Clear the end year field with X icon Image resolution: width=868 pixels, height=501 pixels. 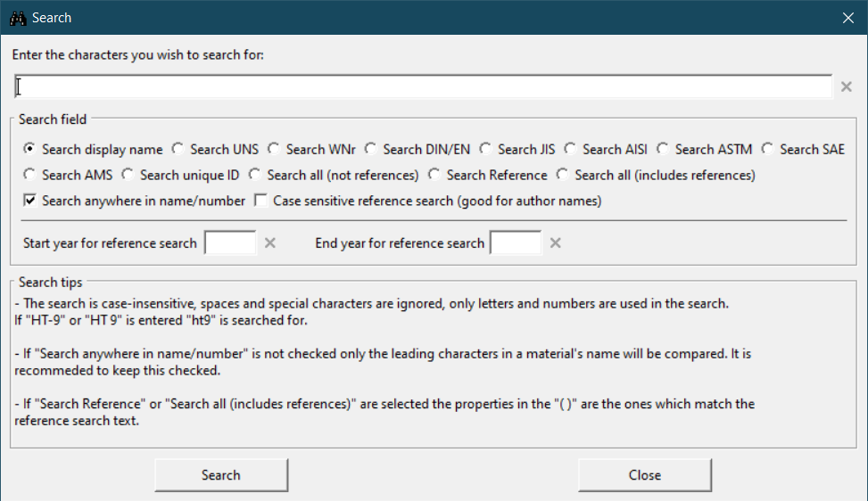[x=555, y=243]
